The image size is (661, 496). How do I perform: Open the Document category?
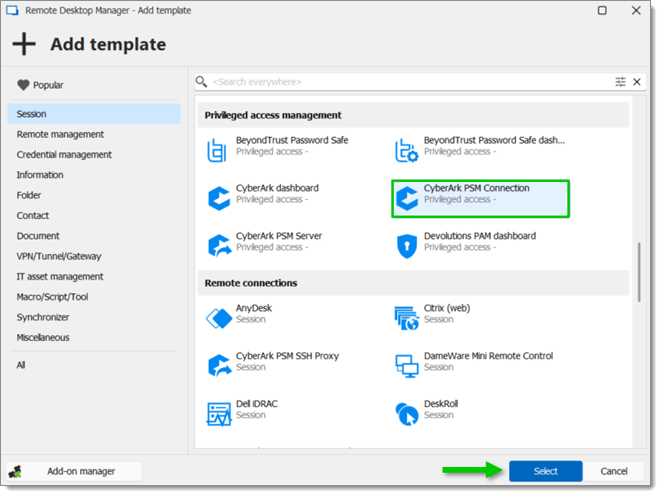coord(94,236)
